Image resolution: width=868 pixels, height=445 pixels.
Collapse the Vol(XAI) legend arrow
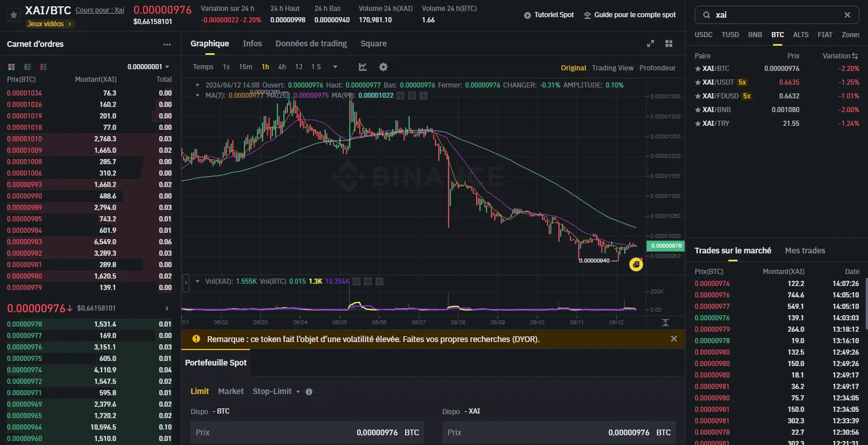197,281
